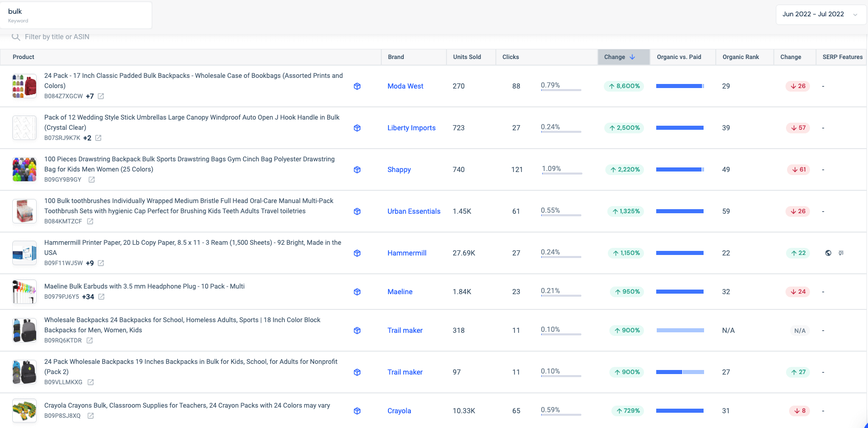Click the cube icon in Maeline row
Image resolution: width=868 pixels, height=428 pixels.
tap(357, 292)
